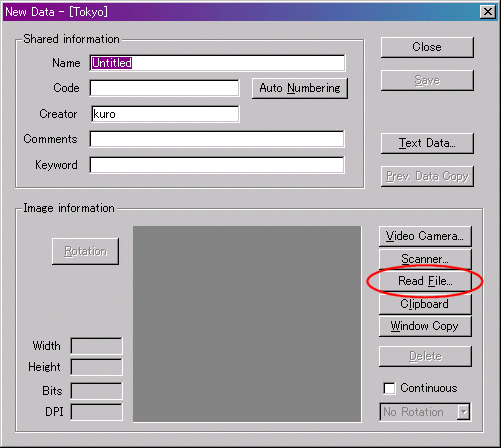Image resolution: width=501 pixels, height=448 pixels.
Task: Expand the No Rotation dropdown arrow
Action: pyautogui.click(x=463, y=412)
